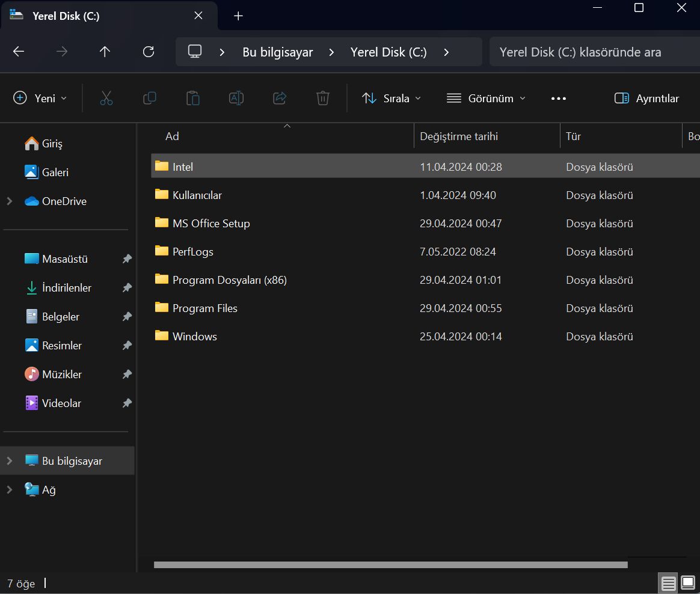This screenshot has height=594, width=700.
Task: Refresh the current folder view
Action: 149,52
